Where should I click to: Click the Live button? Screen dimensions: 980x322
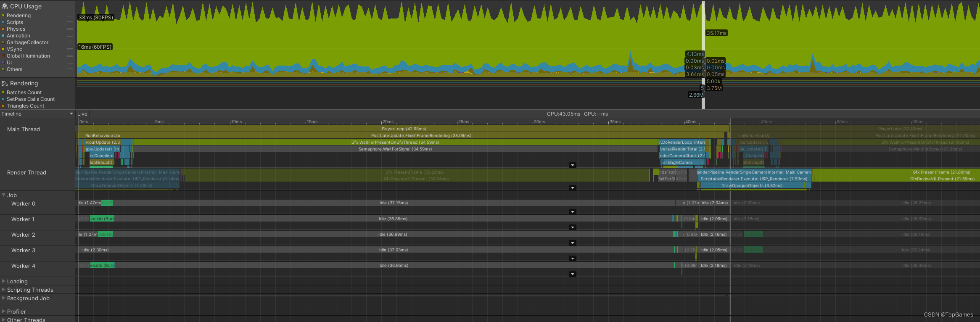pyautogui.click(x=82, y=114)
